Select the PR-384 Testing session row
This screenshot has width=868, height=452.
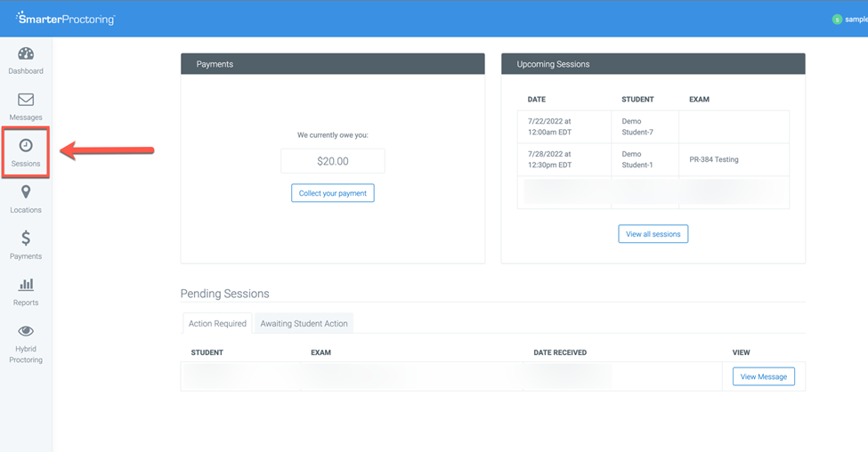pos(653,160)
